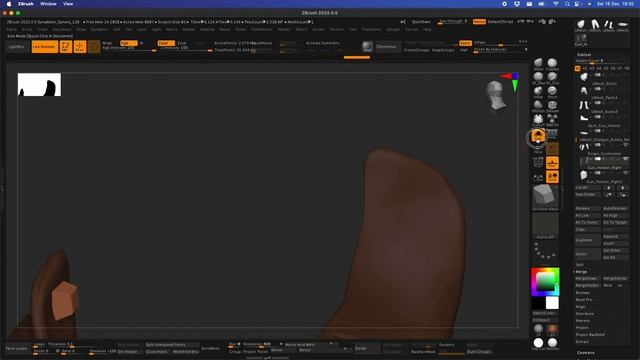Click the Draw mode icon
This screenshot has height=360, width=640.
click(80, 47)
